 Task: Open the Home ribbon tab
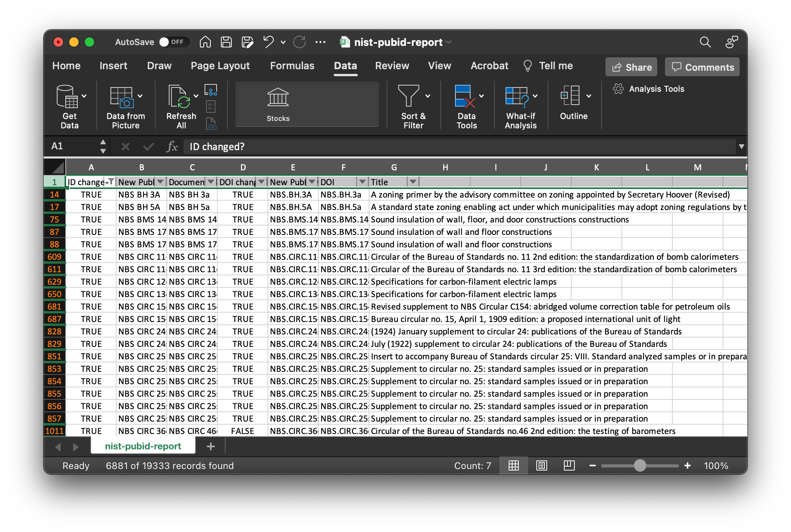point(66,66)
